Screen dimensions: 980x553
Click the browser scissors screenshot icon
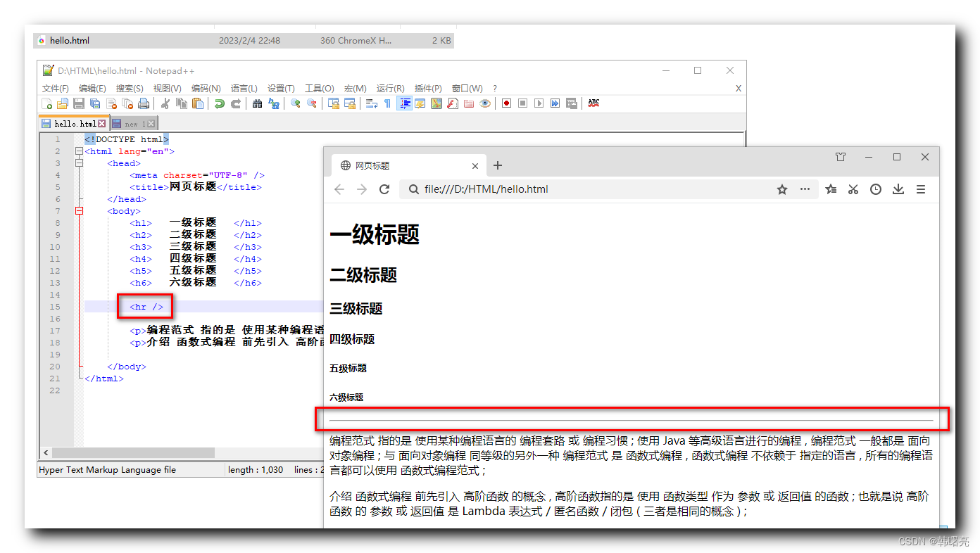coord(853,189)
